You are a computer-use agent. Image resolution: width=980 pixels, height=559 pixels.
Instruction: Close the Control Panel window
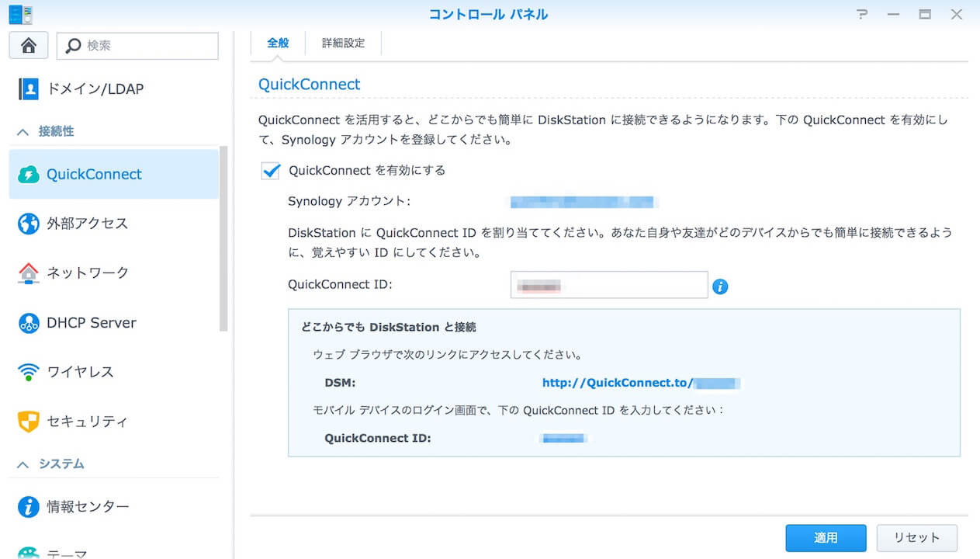coord(956,14)
